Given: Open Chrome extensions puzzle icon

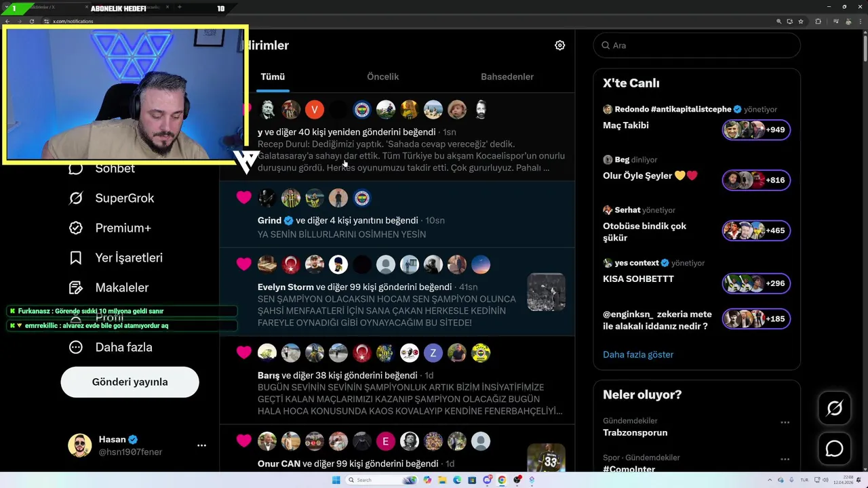Looking at the screenshot, I should pyautogui.click(x=818, y=22).
